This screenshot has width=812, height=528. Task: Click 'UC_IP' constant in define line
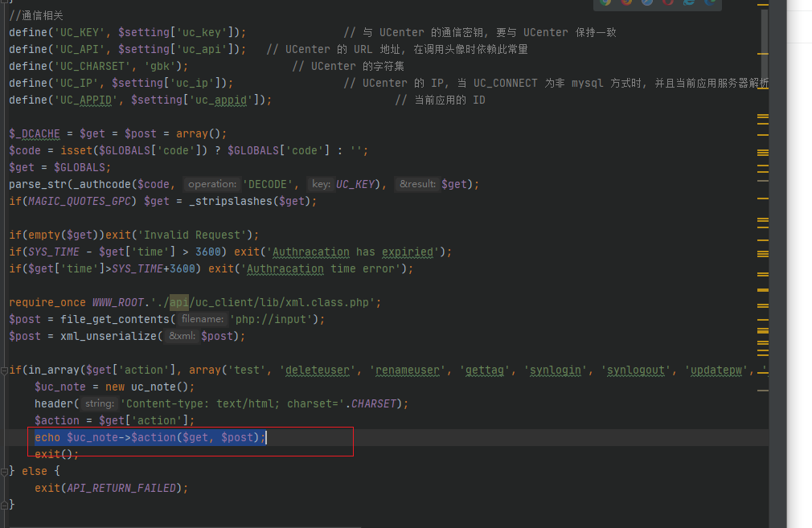[76, 83]
